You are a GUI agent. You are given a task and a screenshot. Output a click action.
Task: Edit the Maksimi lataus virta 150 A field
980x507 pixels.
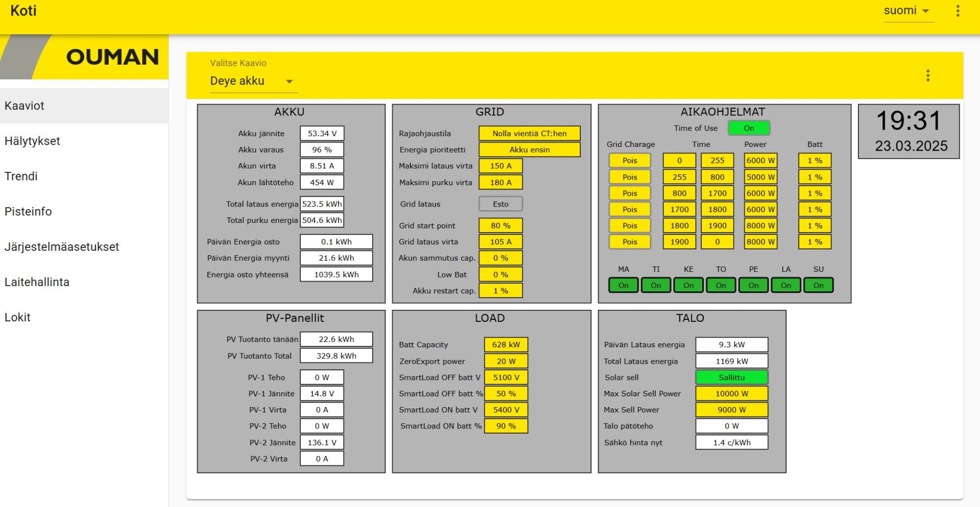click(500, 166)
